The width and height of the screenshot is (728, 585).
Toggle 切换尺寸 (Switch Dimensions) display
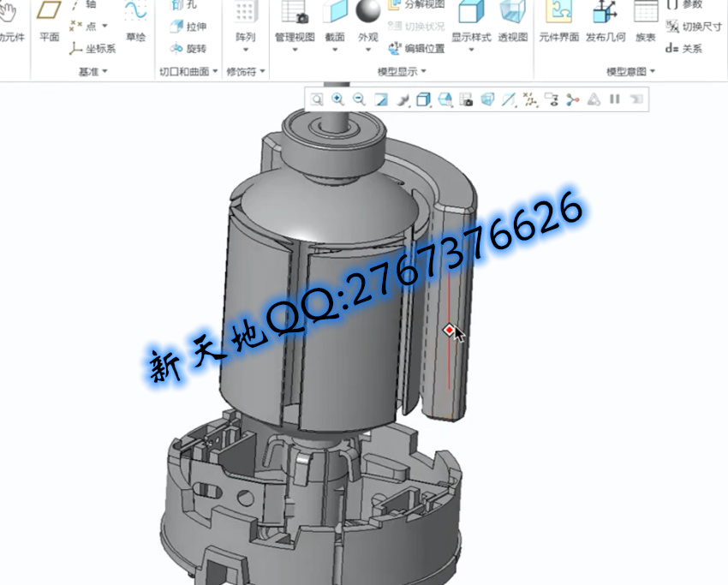click(x=694, y=27)
